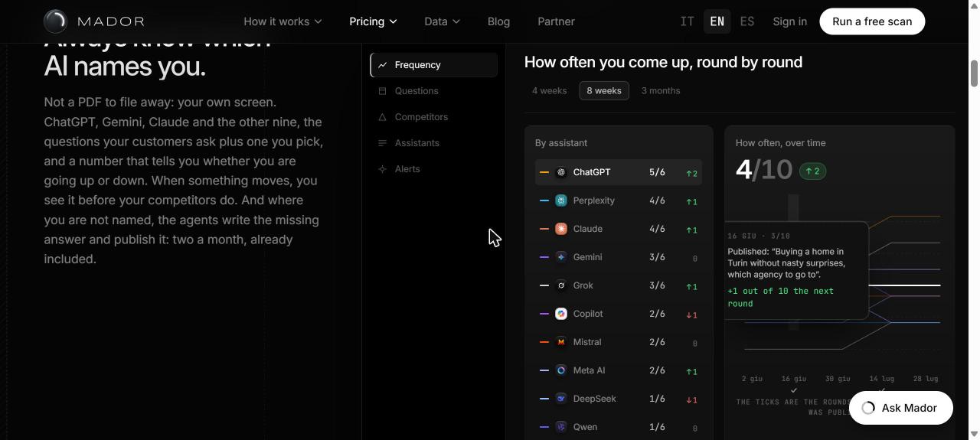Screen dimensions: 980x440
Task: Expand the Data dropdown menu
Action: 442,21
